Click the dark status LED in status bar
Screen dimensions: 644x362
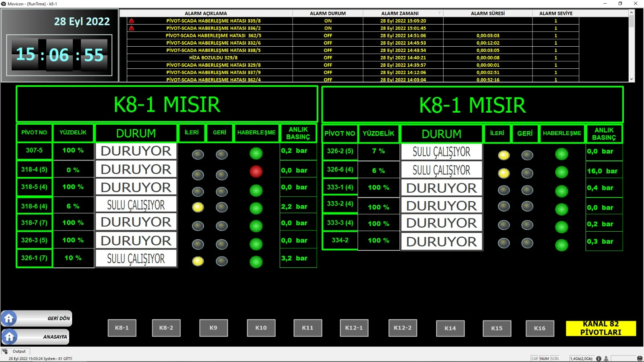(640, 358)
